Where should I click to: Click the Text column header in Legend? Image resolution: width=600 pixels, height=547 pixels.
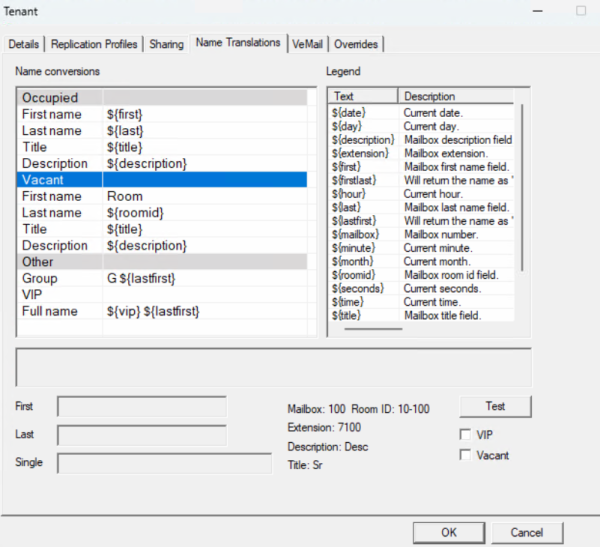pyautogui.click(x=362, y=96)
